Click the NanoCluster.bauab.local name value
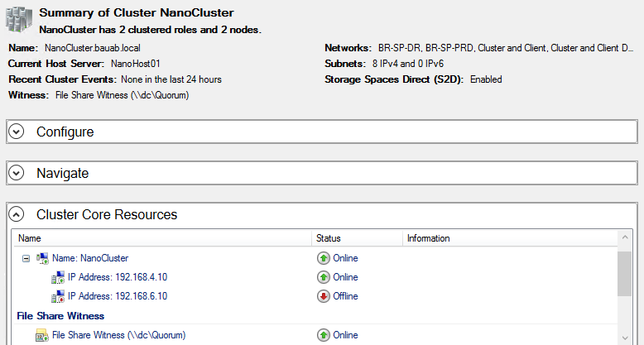 click(x=93, y=48)
